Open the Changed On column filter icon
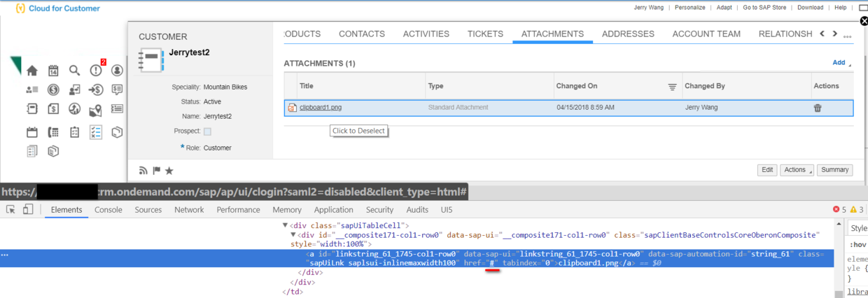Image resolution: width=868 pixels, height=298 pixels. [672, 86]
